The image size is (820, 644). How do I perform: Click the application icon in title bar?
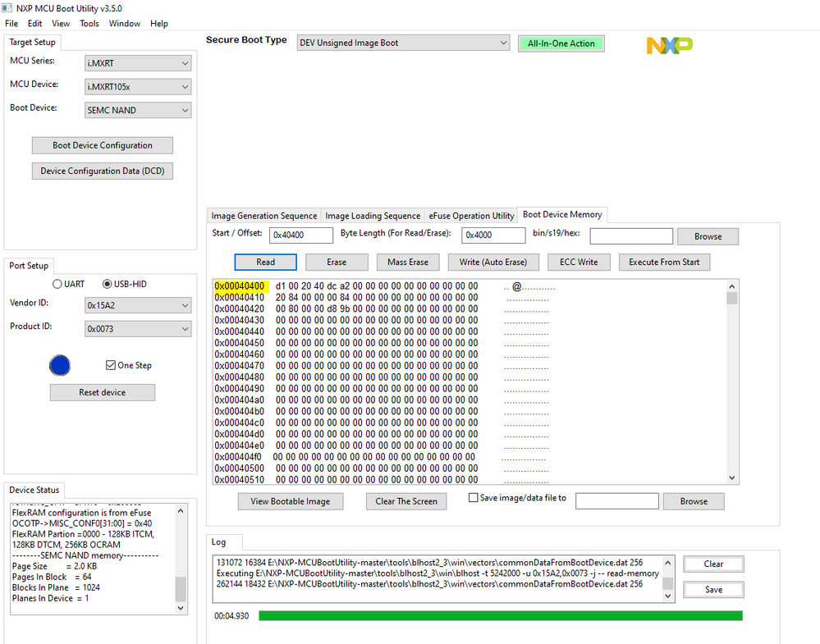coord(7,8)
